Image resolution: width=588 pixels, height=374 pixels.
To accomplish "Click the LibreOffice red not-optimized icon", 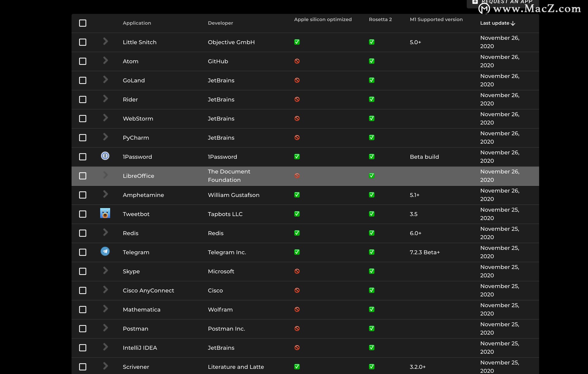I will point(297,176).
